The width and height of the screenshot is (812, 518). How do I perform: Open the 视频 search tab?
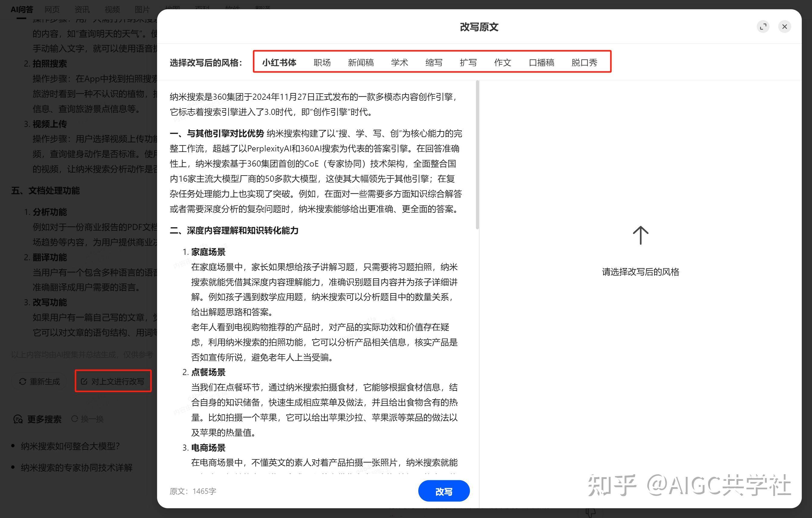(x=112, y=9)
